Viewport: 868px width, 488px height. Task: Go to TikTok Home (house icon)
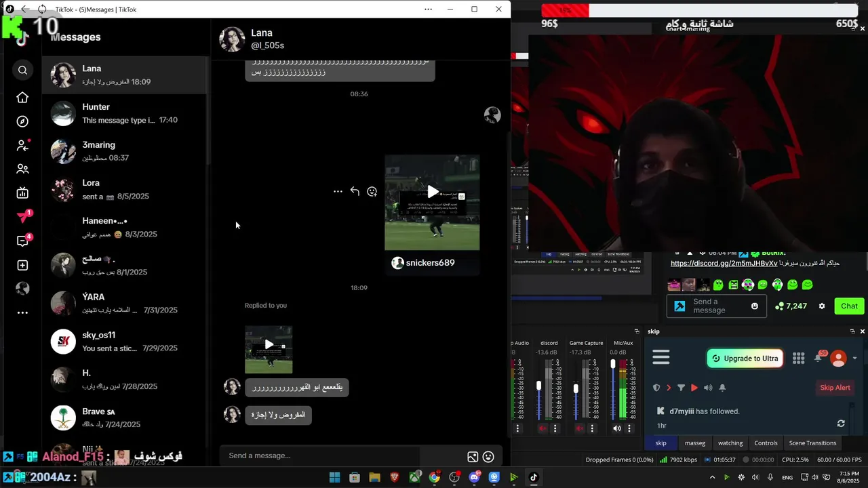point(22,98)
